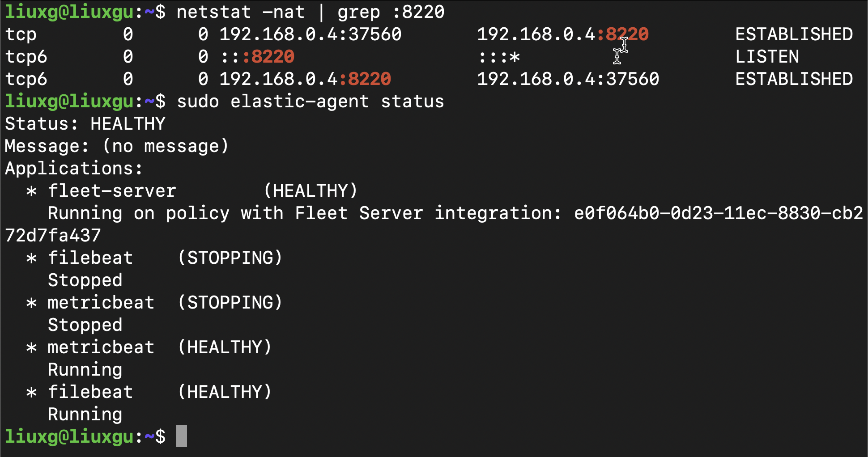Screen dimensions: 868x457
Task: Click the terminal cursor at the last prompt
Action: 182,436
